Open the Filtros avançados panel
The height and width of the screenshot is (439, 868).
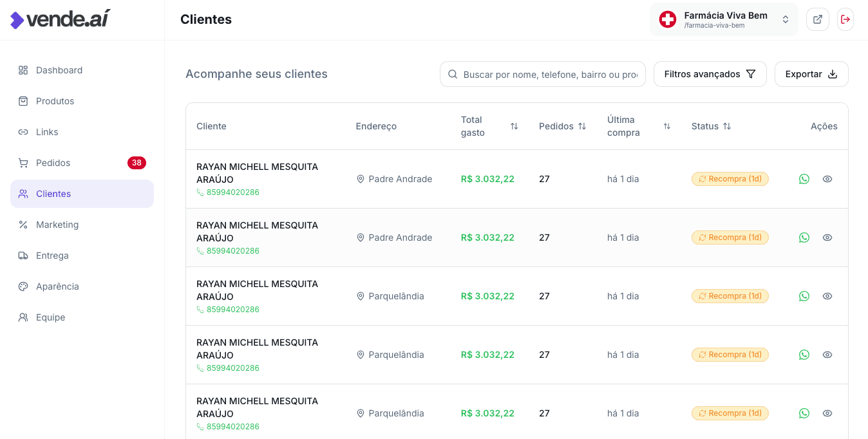coord(710,74)
